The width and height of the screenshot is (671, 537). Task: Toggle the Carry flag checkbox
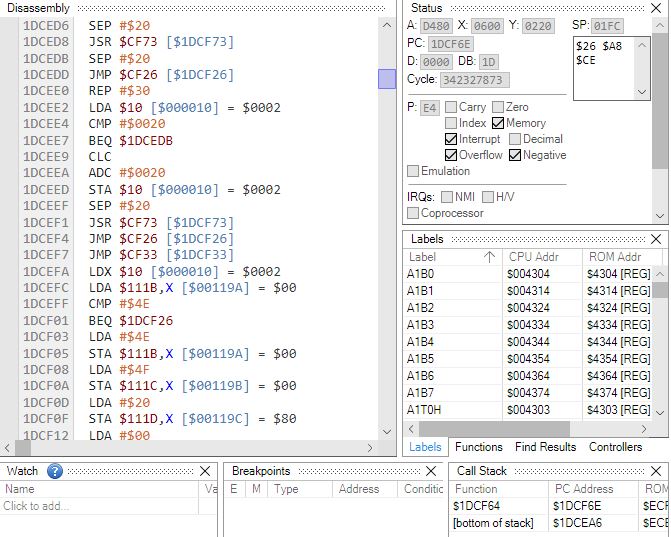(x=451, y=107)
